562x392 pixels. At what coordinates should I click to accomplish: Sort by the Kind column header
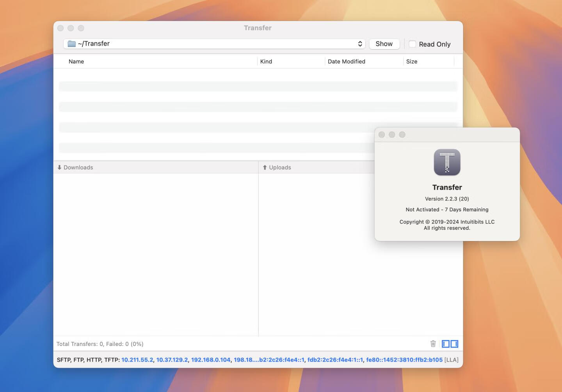[x=266, y=61]
